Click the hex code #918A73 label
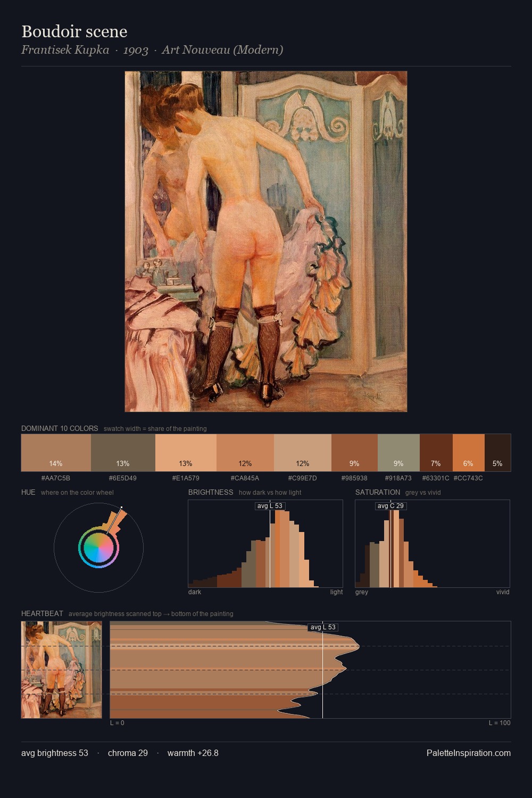532x798 pixels. click(398, 478)
